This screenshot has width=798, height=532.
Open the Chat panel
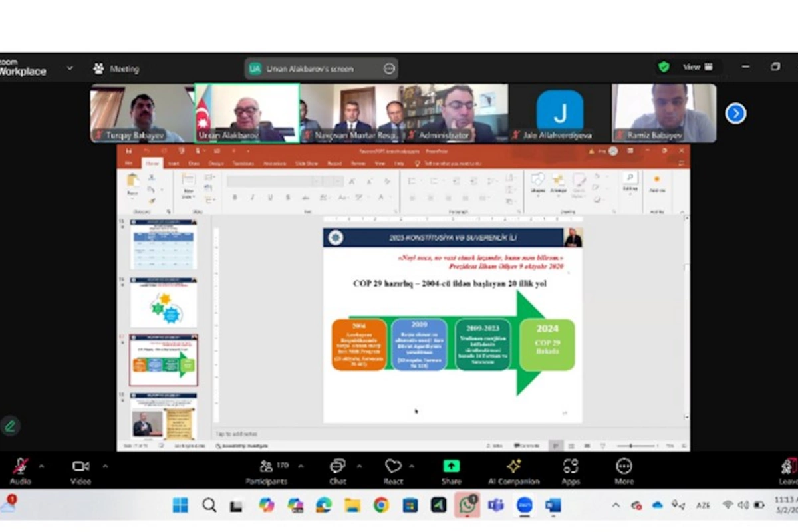(x=338, y=471)
